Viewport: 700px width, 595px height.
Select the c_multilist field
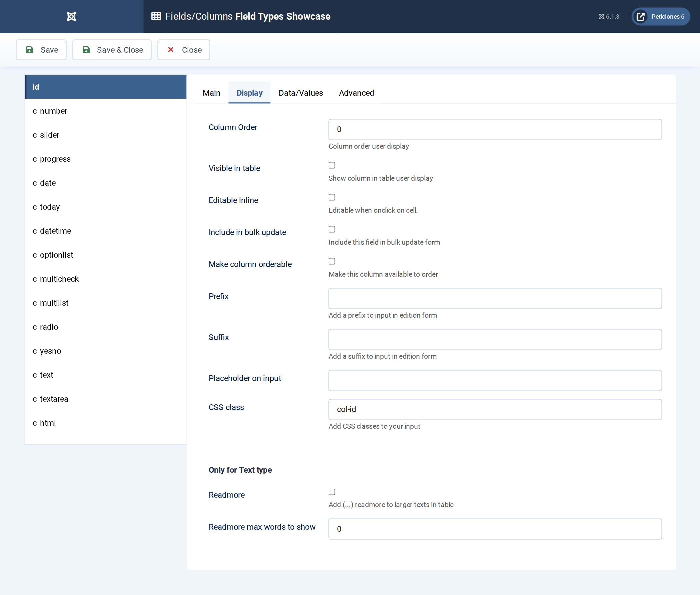coord(106,303)
